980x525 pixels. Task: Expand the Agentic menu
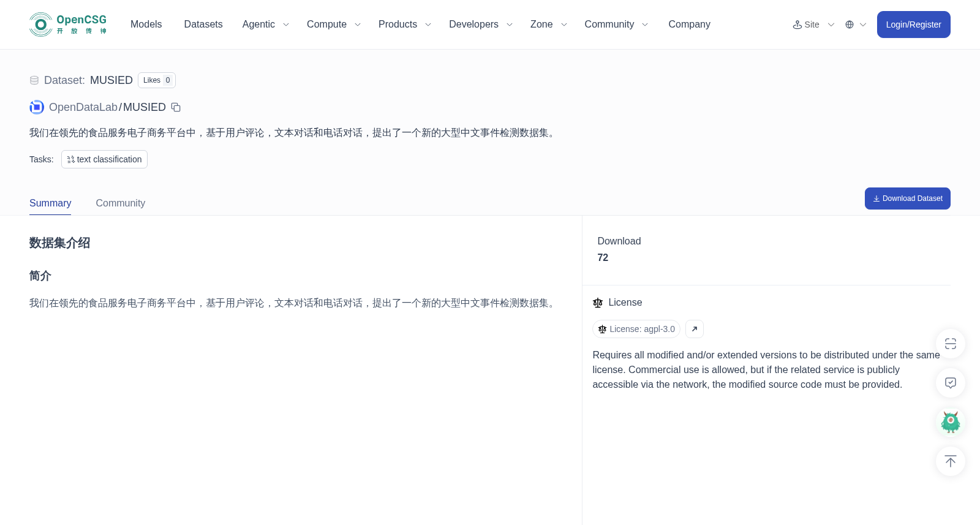click(x=265, y=25)
